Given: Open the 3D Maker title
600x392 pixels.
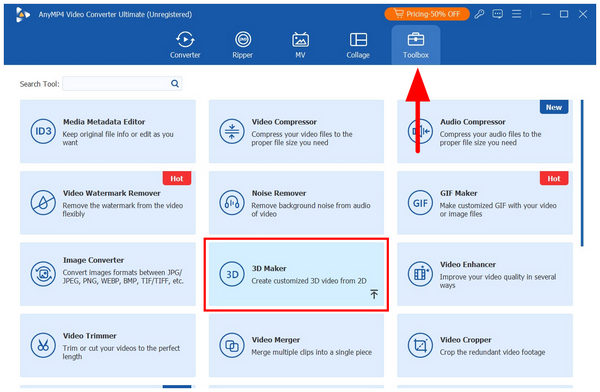Looking at the screenshot, I should [269, 268].
